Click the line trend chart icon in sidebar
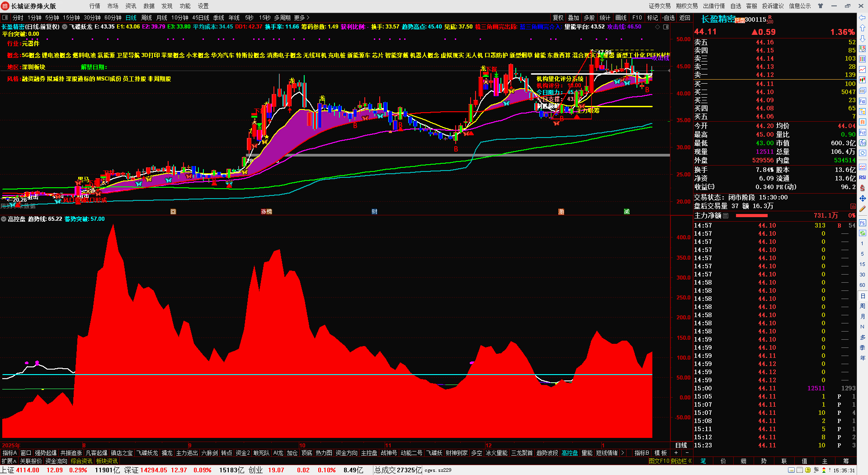Image resolution: width=868 pixels, height=475 pixels. click(862, 70)
